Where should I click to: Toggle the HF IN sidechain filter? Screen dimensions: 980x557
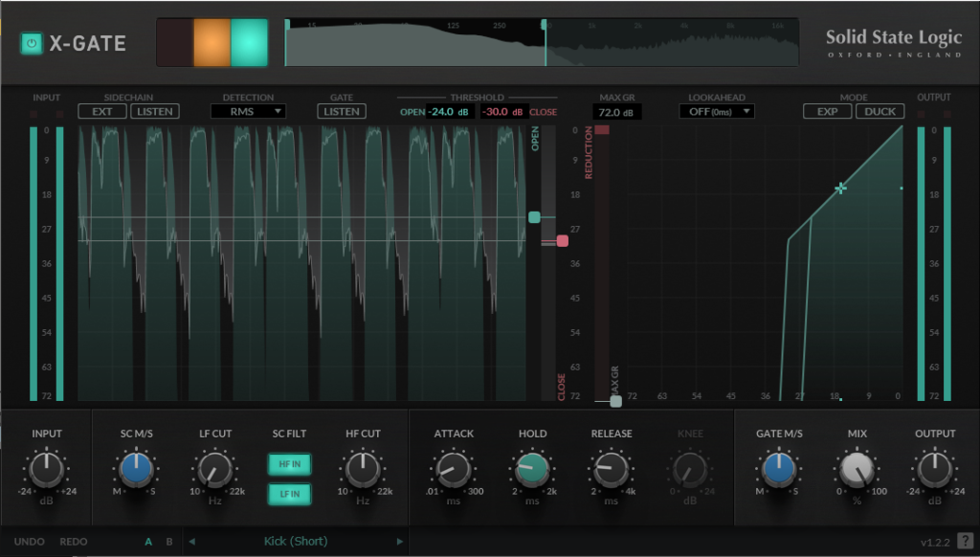point(289,464)
